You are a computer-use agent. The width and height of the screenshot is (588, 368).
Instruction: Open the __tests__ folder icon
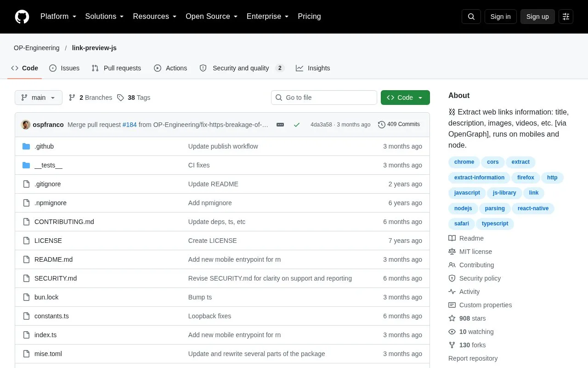26,165
